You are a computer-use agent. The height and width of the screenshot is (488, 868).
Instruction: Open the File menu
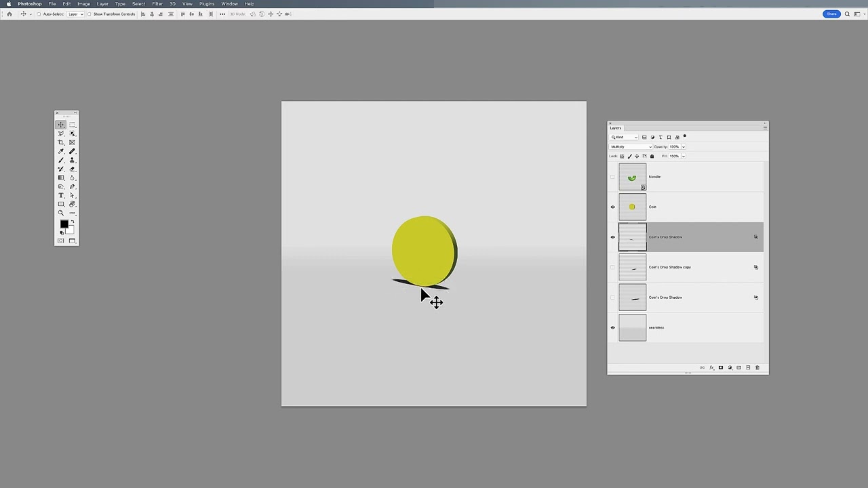(52, 4)
